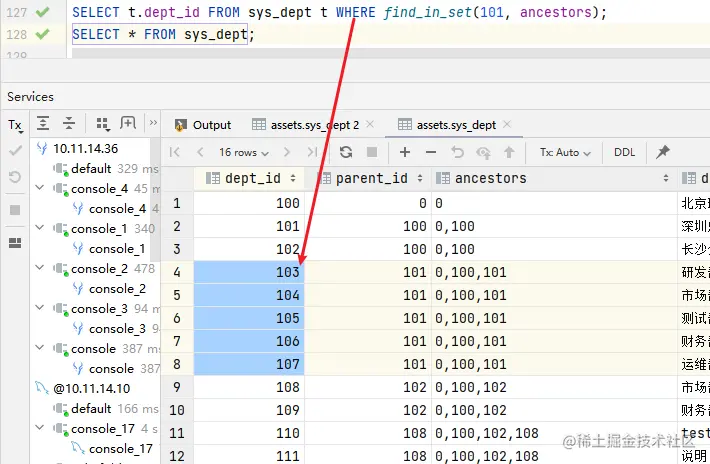The image size is (710, 464).
Task: Show more Services toolbar actions chevron
Action: coord(153,123)
